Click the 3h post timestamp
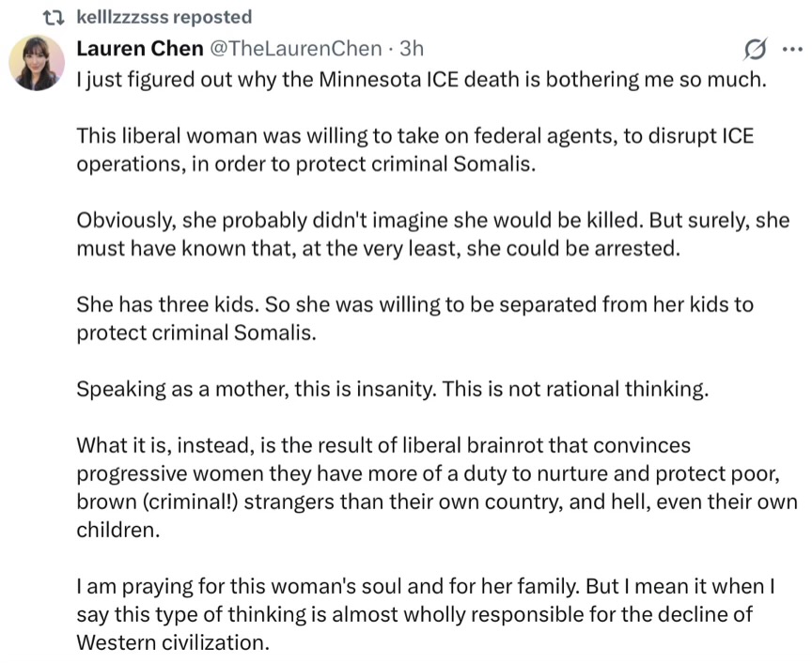The width and height of the screenshot is (812, 664). point(411,48)
